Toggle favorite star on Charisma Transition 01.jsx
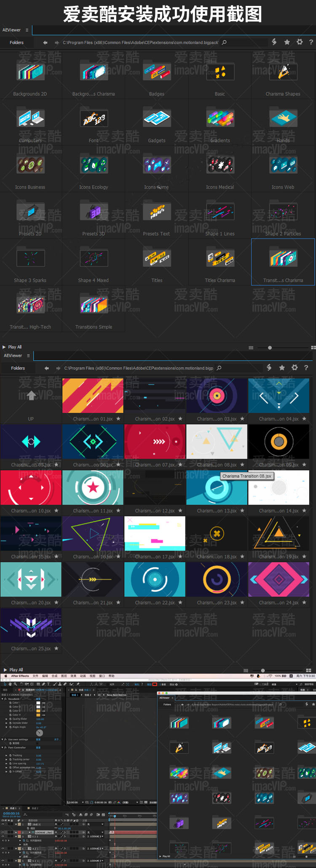 [x=118, y=419]
